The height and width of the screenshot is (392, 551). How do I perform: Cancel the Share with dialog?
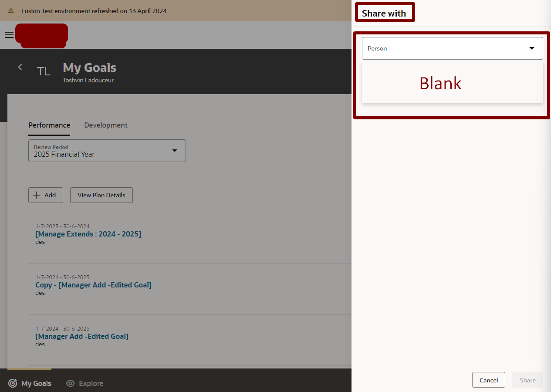tap(488, 379)
